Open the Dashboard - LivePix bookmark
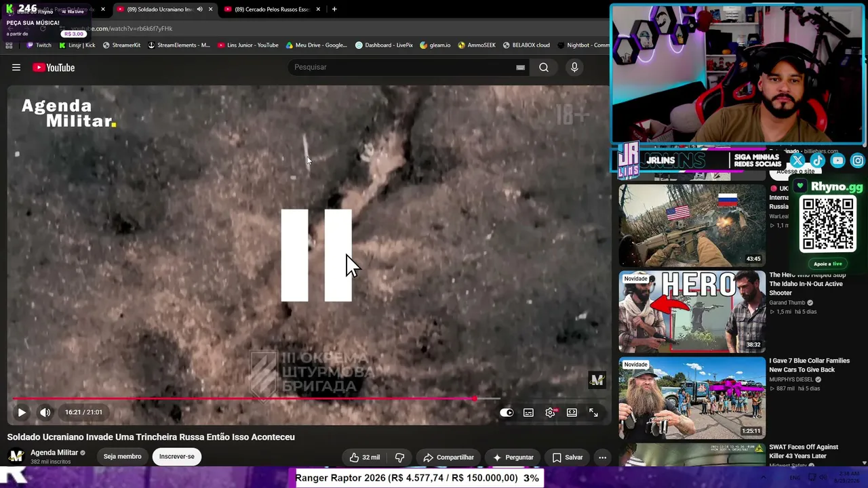Screen dimensions: 868x488 (384, 45)
